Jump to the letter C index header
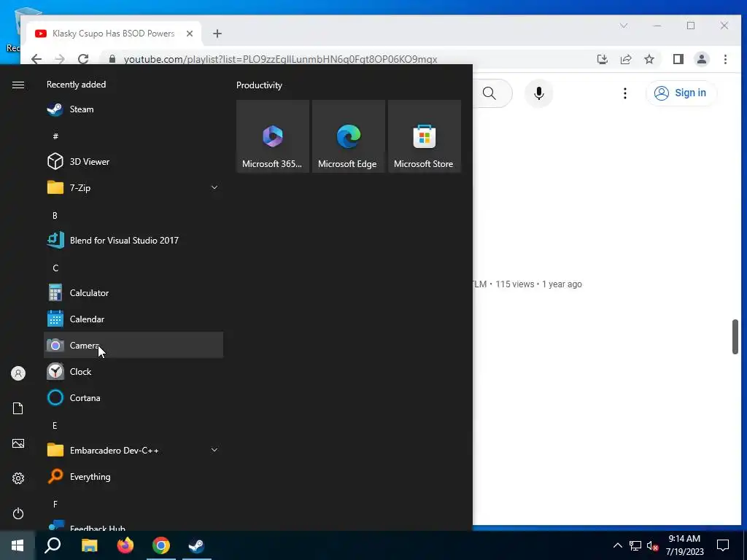The width and height of the screenshot is (747, 560). coord(55,268)
